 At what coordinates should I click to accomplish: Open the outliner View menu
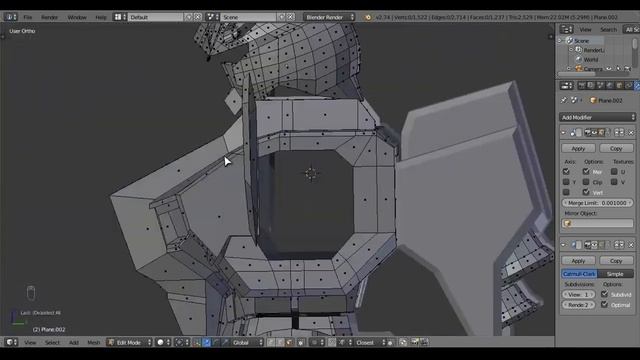pyautogui.click(x=585, y=29)
